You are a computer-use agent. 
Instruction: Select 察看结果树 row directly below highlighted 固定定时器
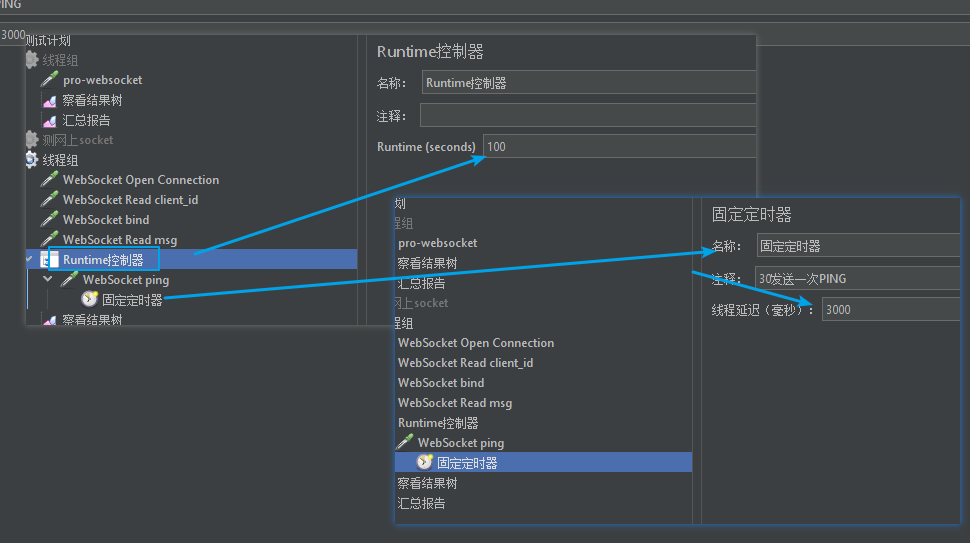click(x=427, y=483)
